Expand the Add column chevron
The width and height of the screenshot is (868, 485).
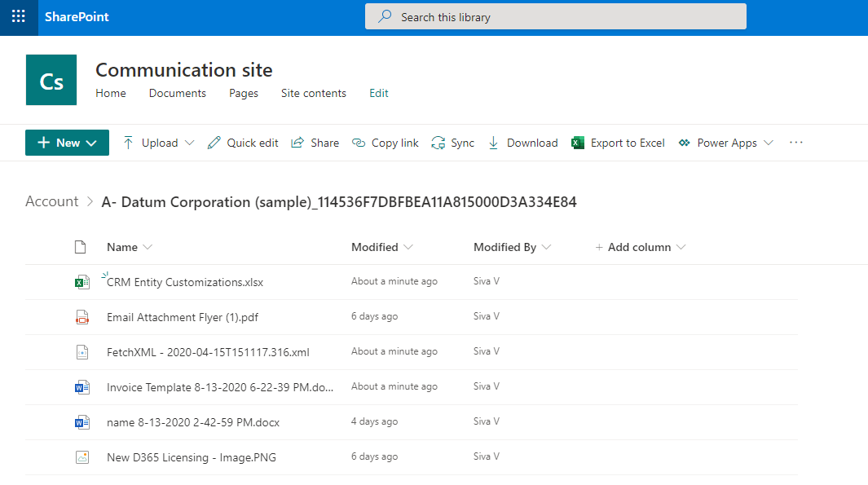point(681,248)
